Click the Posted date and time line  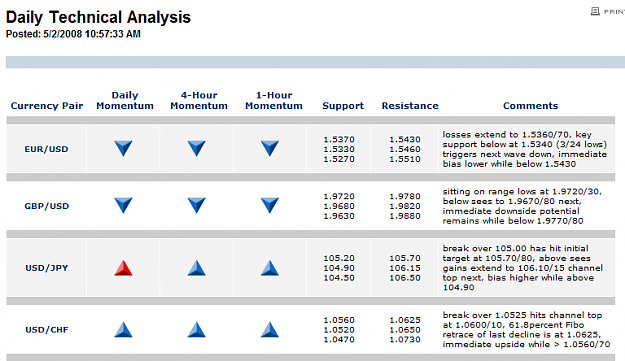[73, 34]
